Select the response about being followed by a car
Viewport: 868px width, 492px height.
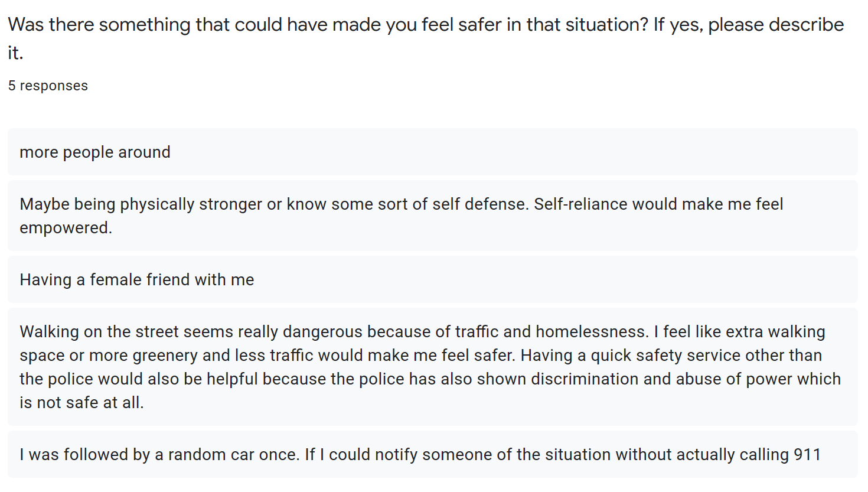pyautogui.click(x=420, y=455)
